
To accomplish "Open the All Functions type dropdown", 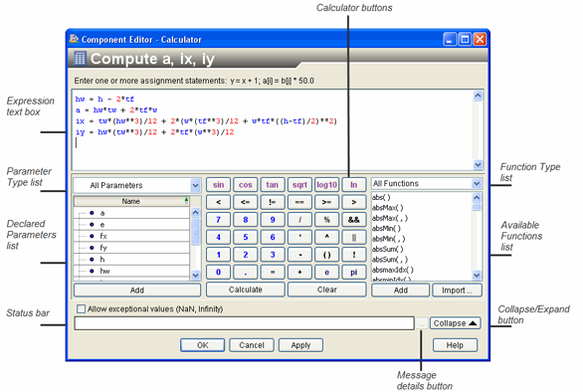I will [477, 183].
